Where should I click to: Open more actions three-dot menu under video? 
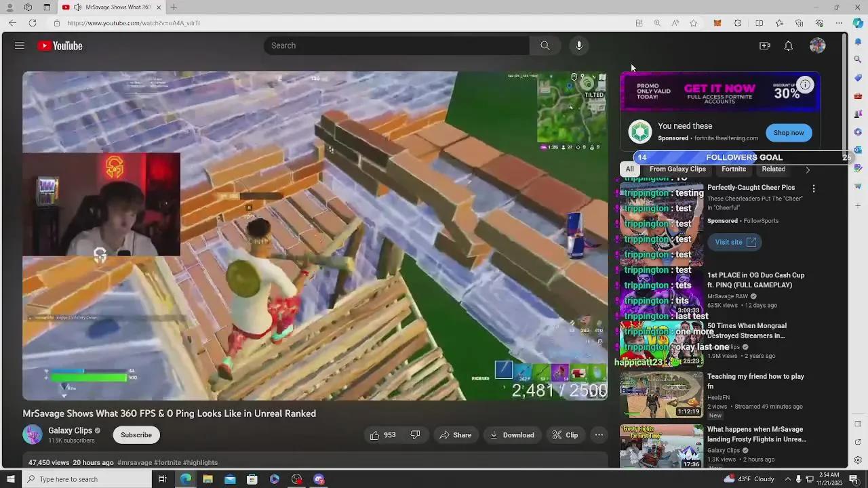point(599,435)
